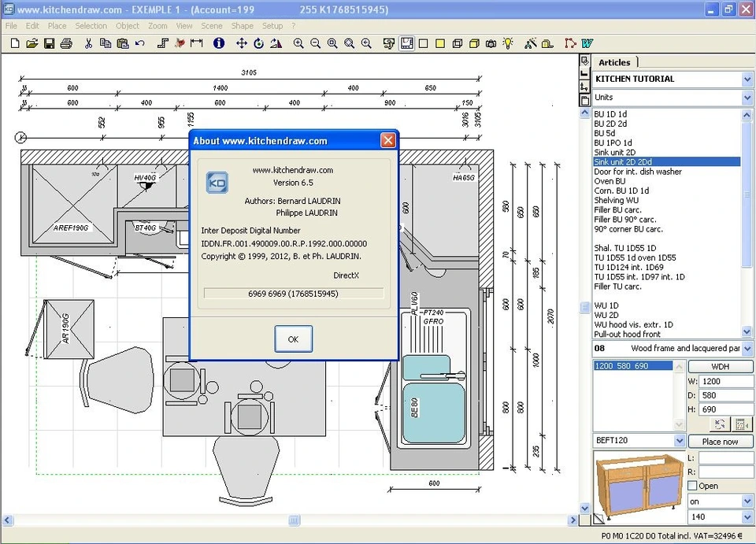Click OK in the About dialog
Viewport: 756px width, 544px height.
coord(293,339)
